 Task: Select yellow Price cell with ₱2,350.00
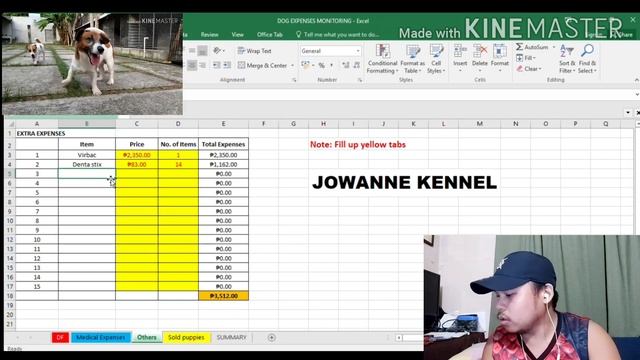(136, 155)
